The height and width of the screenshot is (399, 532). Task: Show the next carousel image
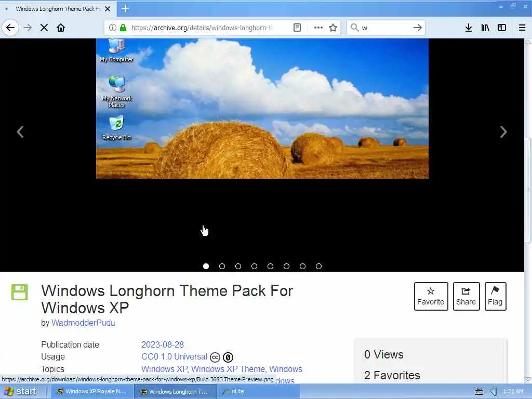click(x=503, y=132)
